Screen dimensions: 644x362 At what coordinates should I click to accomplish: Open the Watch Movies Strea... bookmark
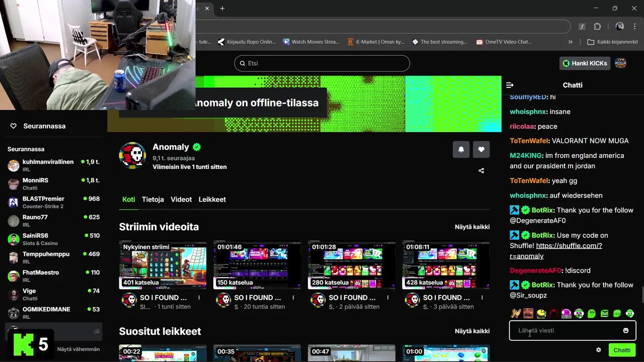(x=311, y=42)
